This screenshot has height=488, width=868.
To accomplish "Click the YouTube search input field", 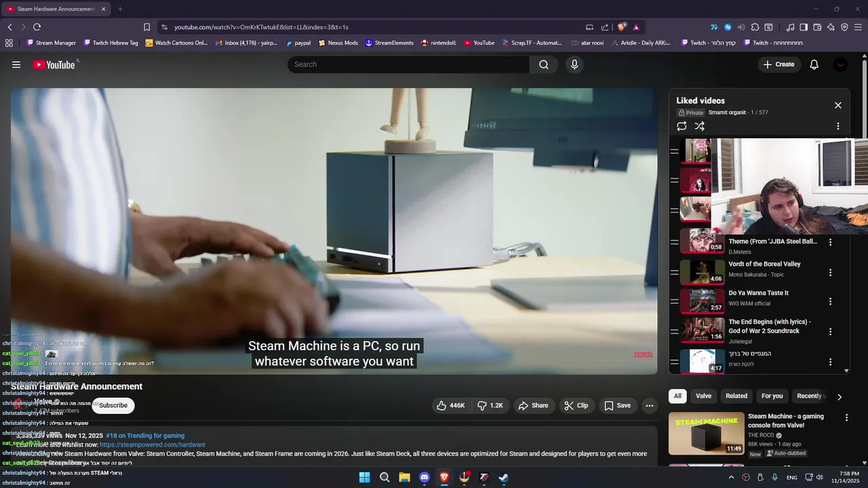I will [408, 64].
